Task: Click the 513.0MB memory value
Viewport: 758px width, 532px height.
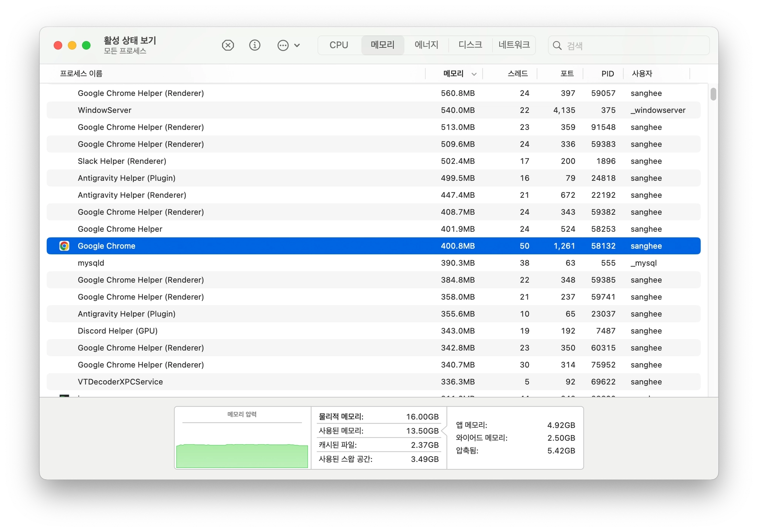Action: (458, 127)
